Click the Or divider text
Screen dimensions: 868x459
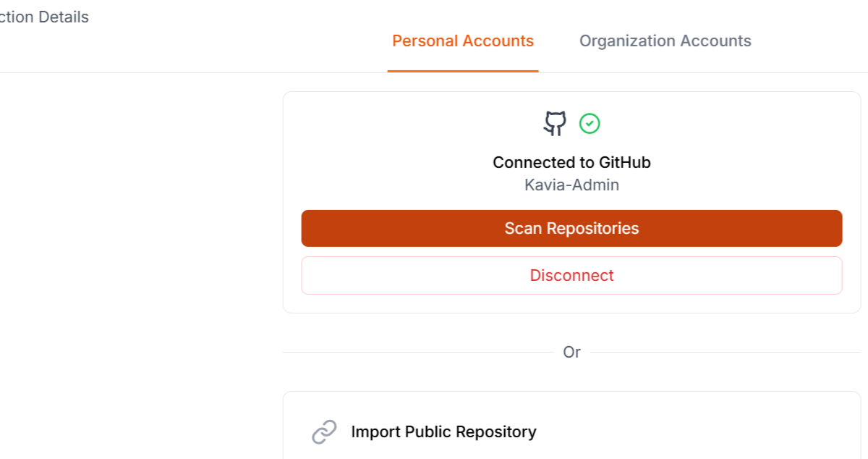571,353
